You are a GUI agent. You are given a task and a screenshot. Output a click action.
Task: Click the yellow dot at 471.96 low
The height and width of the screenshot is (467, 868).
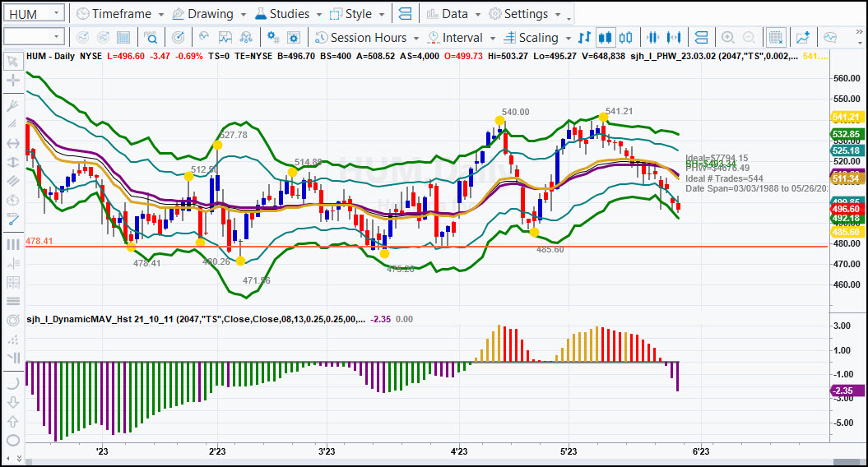pyautogui.click(x=240, y=261)
